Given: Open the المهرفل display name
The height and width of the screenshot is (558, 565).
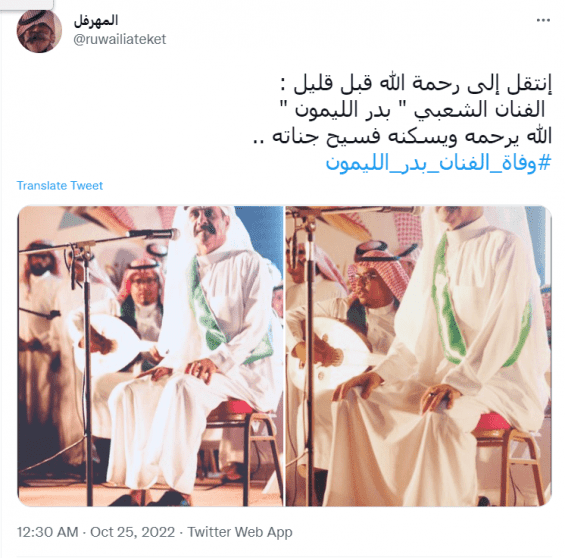Looking at the screenshot, I should [96, 21].
